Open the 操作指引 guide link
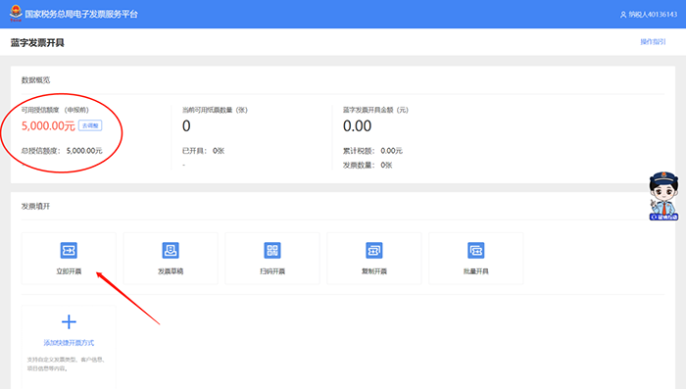Image resolution: width=686 pixels, height=389 pixels. (x=653, y=42)
